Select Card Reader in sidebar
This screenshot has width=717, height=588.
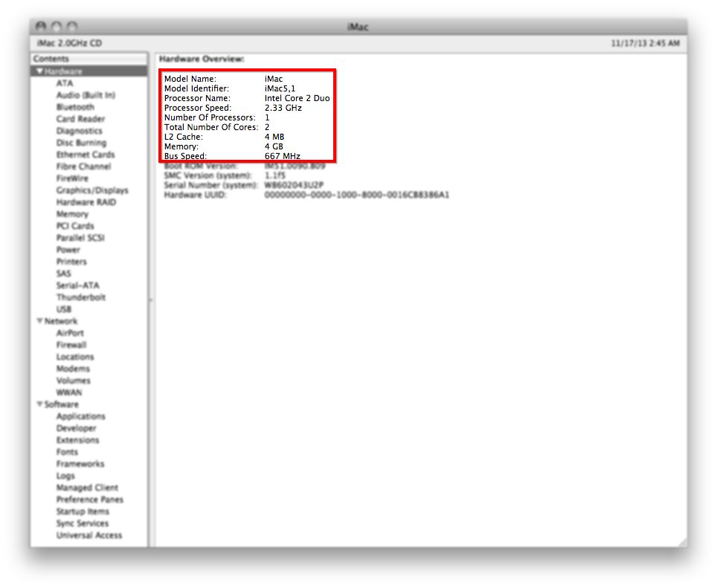click(x=80, y=119)
